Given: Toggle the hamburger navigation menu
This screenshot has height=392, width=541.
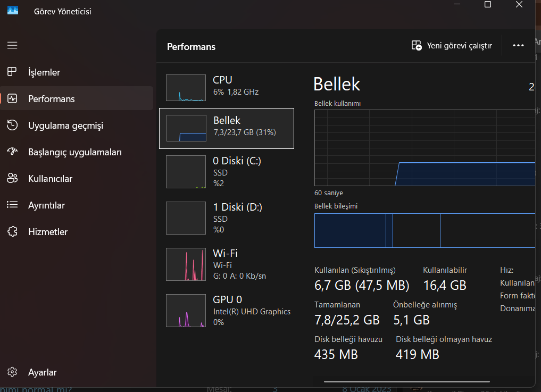Looking at the screenshot, I should coord(12,46).
